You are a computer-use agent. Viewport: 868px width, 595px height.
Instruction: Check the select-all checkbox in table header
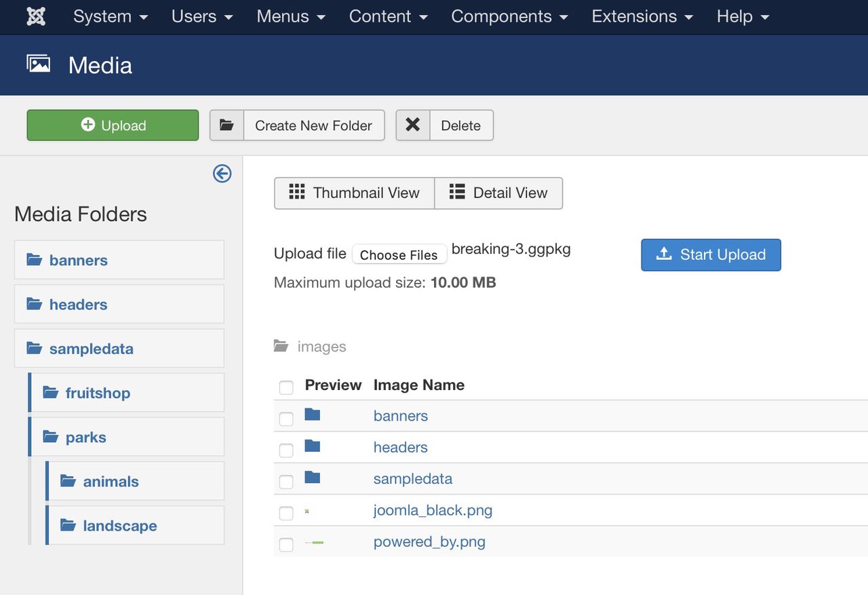click(286, 387)
